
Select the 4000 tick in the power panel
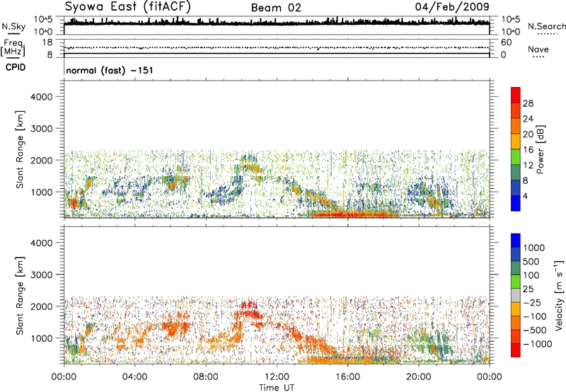click(x=42, y=97)
